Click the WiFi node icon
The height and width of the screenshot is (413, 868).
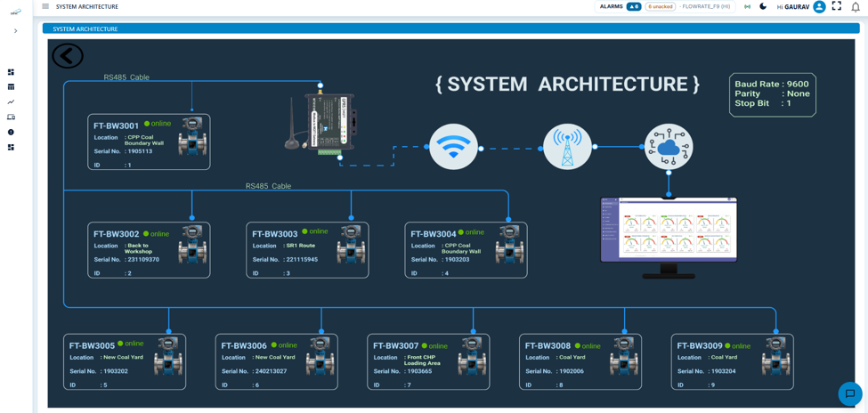point(453,147)
